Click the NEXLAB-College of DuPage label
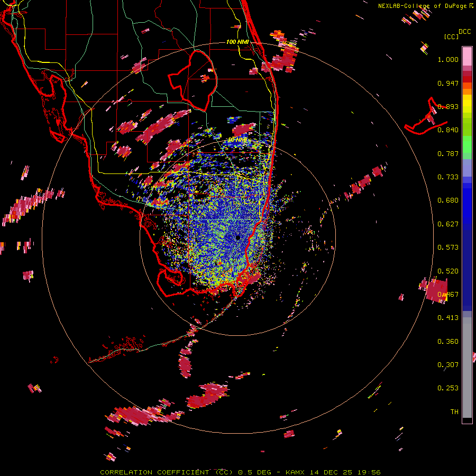This screenshot has width=476, height=476. tap(422, 6)
